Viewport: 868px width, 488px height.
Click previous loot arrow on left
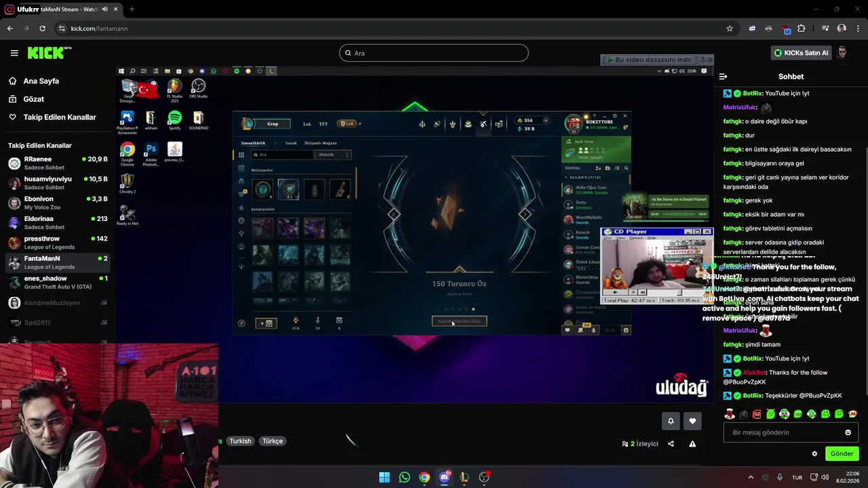[394, 214]
